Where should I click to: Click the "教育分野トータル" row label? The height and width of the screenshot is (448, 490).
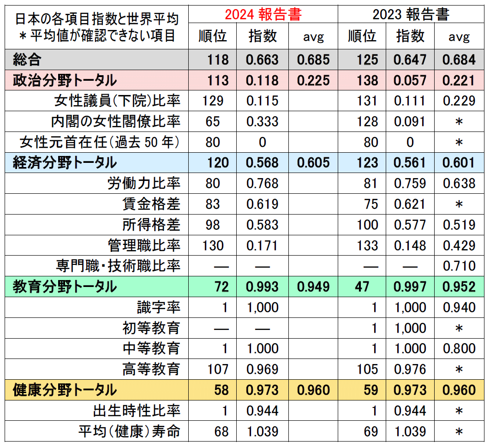(x=65, y=287)
